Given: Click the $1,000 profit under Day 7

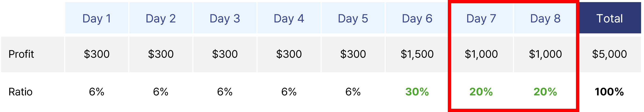Looking at the screenshot, I should click(x=481, y=54).
